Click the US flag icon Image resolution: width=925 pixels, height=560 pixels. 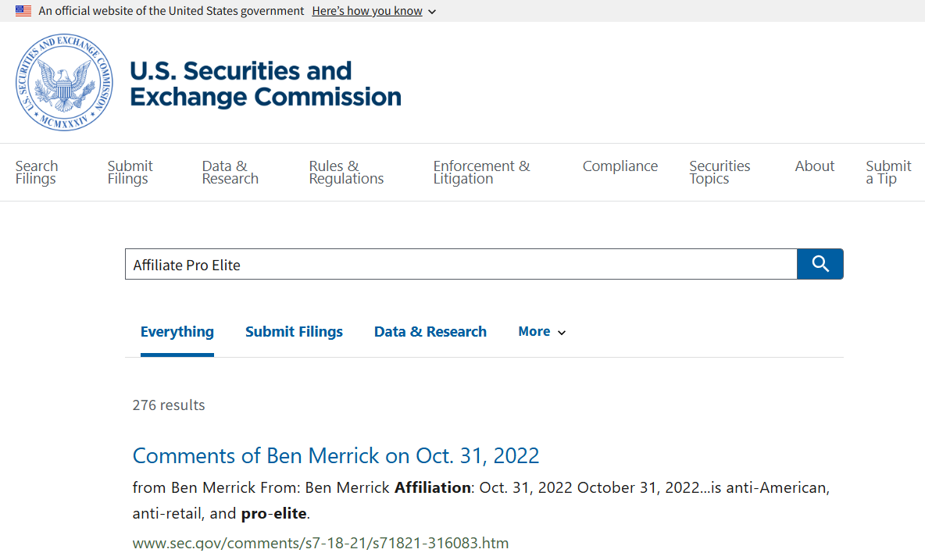[x=23, y=11]
